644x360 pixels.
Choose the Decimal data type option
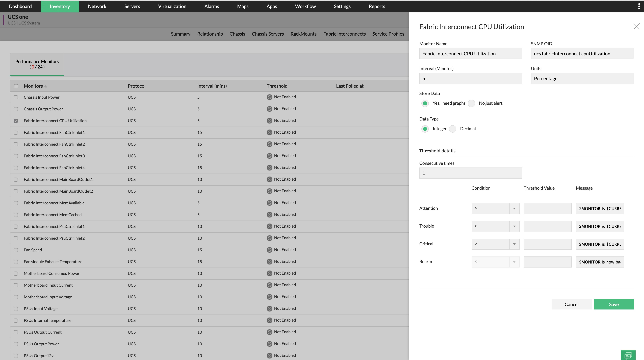point(452,129)
